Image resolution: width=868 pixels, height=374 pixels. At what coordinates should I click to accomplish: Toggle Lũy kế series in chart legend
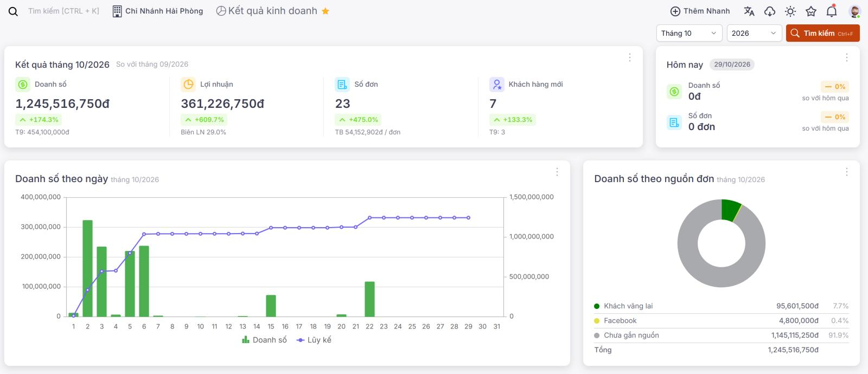pyautogui.click(x=314, y=340)
